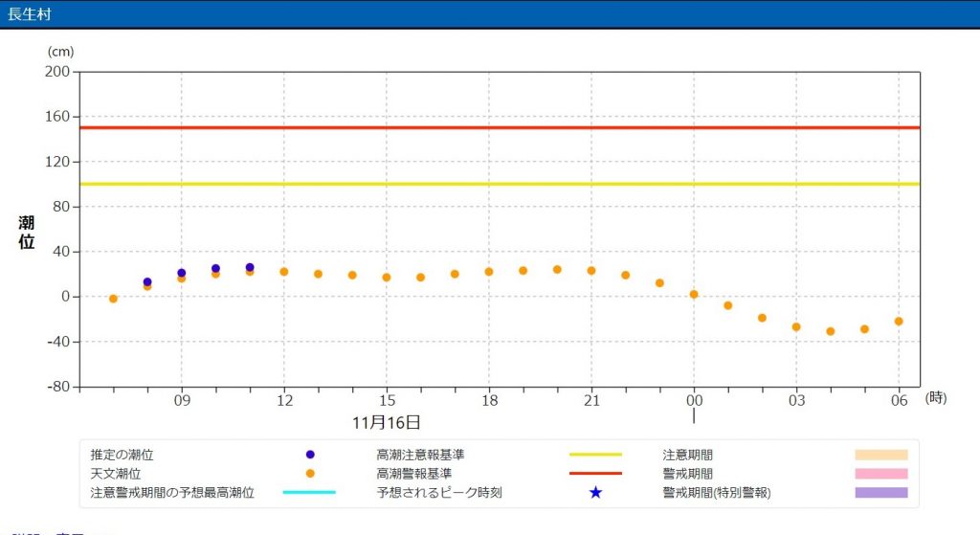980x535 pixels.
Task: Select the blue estimated tide point at 10 hours
Action: click(215, 268)
